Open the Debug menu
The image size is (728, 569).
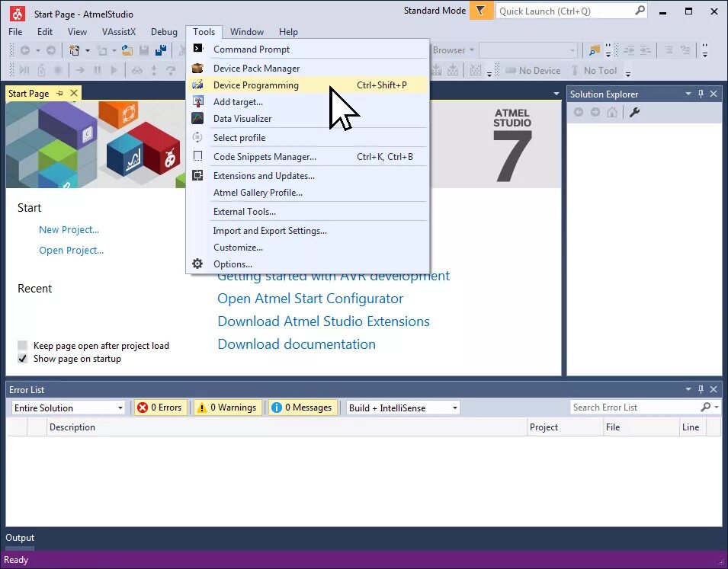[x=164, y=31]
